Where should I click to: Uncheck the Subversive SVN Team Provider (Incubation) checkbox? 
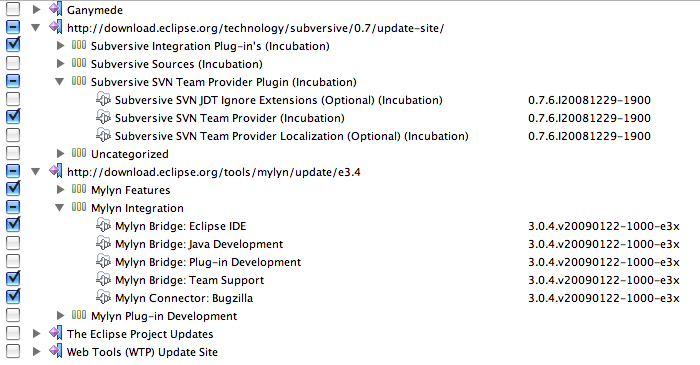tap(13, 117)
